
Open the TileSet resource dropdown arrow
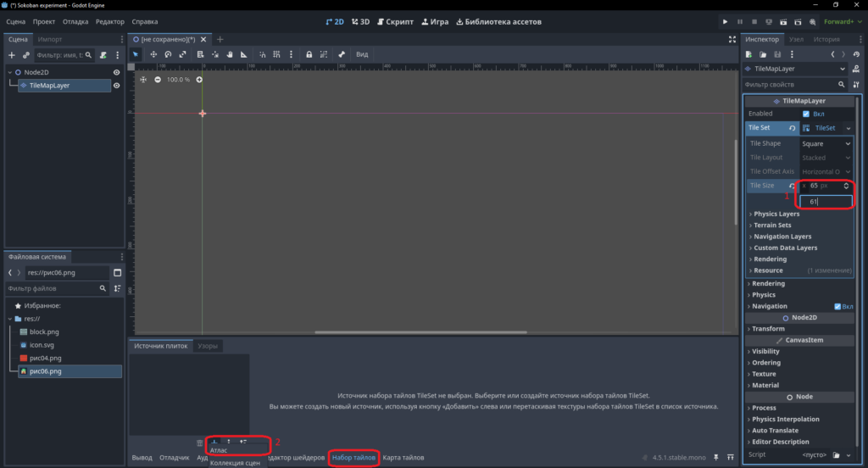(x=848, y=128)
